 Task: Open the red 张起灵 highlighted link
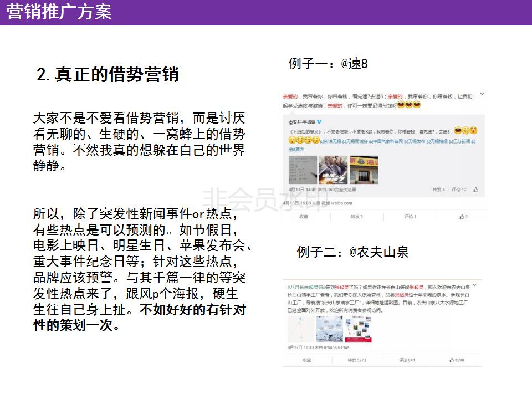pos(344,285)
